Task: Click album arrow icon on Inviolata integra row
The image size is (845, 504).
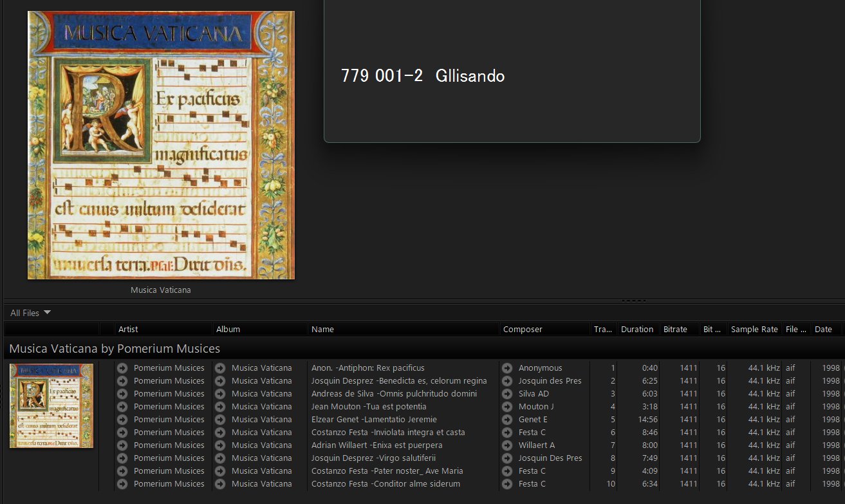Action: click(x=220, y=433)
